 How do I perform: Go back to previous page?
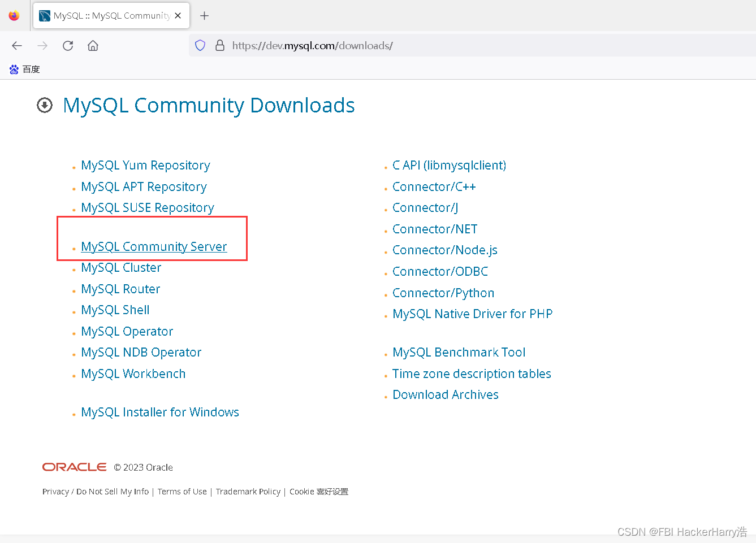point(17,46)
